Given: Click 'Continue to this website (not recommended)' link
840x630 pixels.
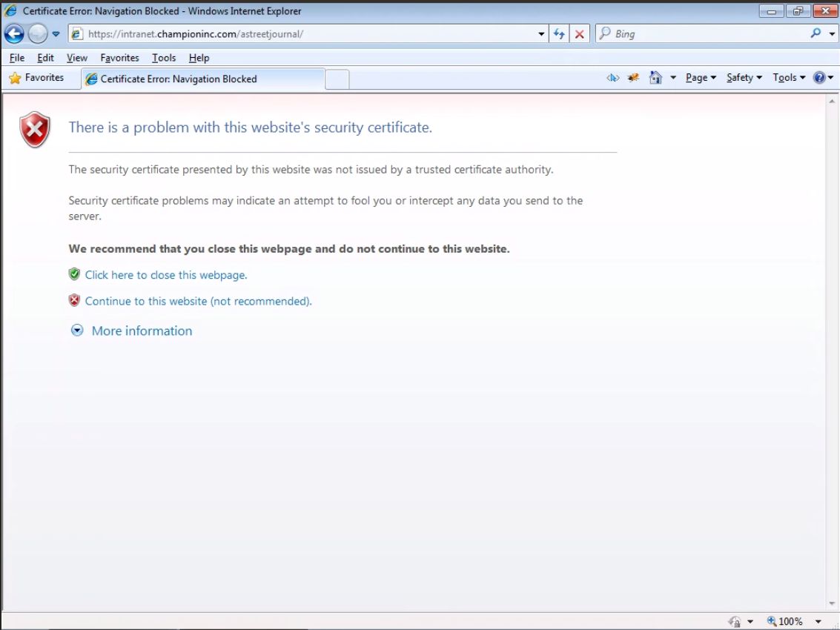Looking at the screenshot, I should coord(198,301).
